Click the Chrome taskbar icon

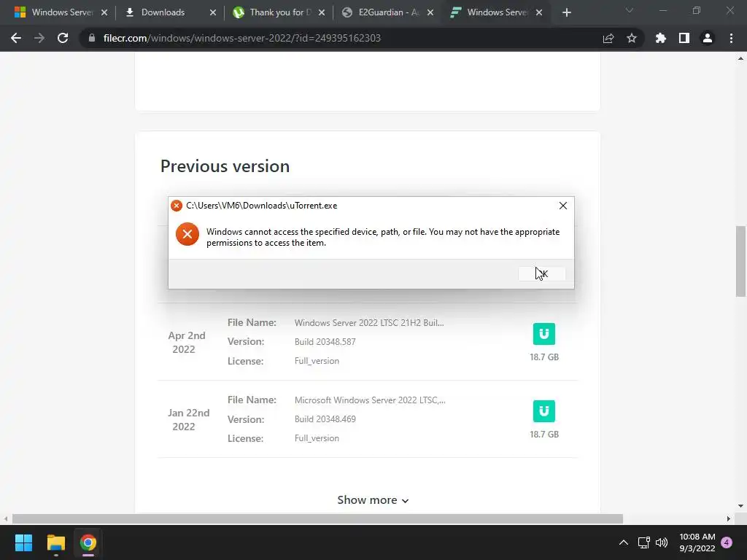coord(88,542)
